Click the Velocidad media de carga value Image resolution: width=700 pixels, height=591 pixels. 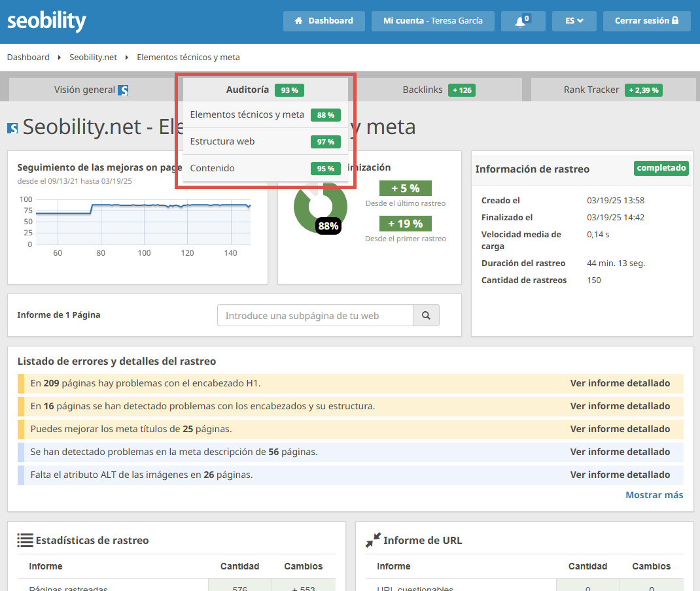[598, 234]
